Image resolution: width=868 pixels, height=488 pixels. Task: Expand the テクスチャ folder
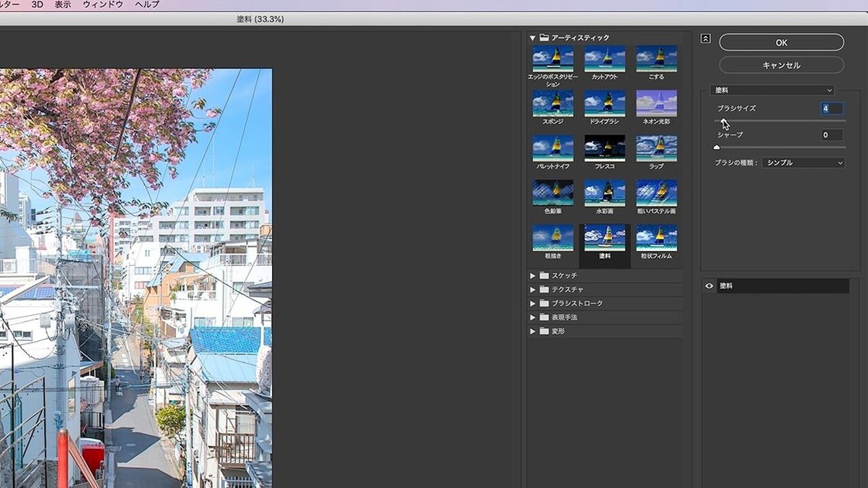tap(532, 289)
